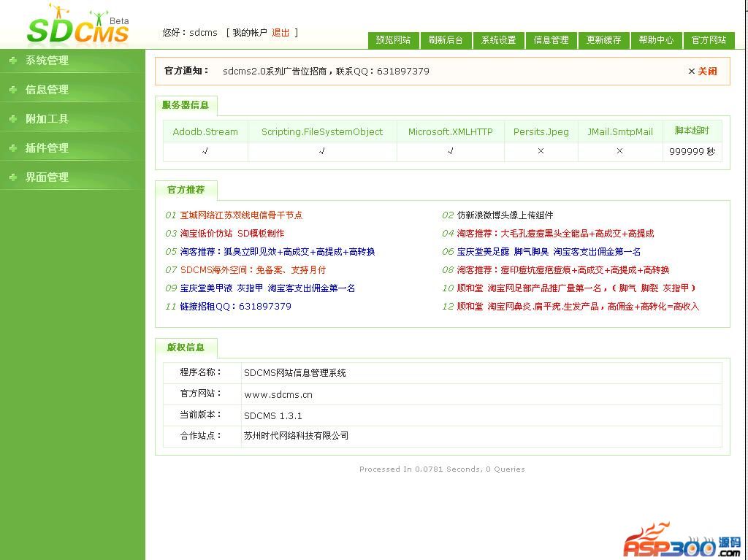Expand 附加工具 plus icon in sidebar
Image resolution: width=748 pixels, height=560 pixels.
pyautogui.click(x=13, y=119)
